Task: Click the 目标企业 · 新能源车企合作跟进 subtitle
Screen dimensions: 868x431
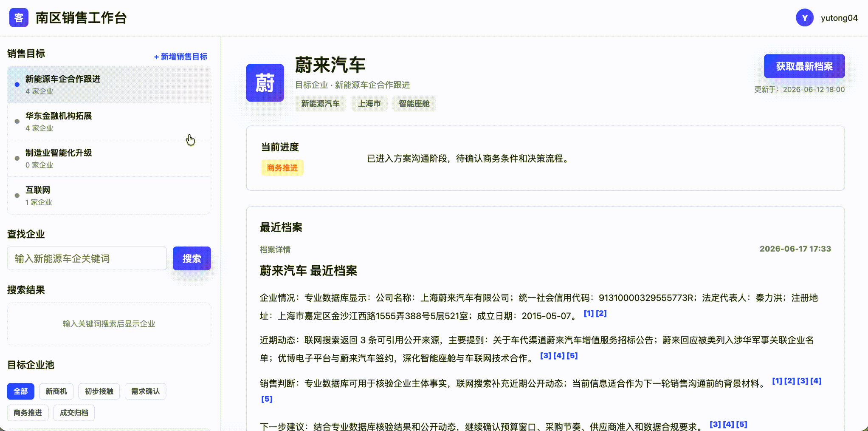Action: (x=352, y=85)
